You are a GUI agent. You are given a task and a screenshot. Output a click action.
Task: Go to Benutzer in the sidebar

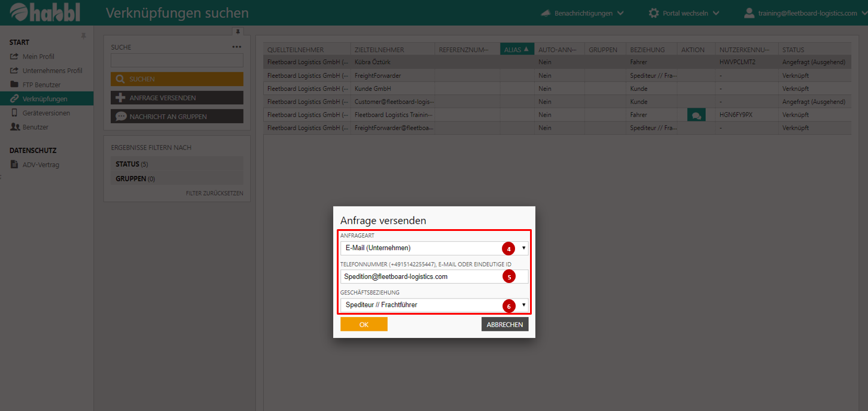coord(35,127)
